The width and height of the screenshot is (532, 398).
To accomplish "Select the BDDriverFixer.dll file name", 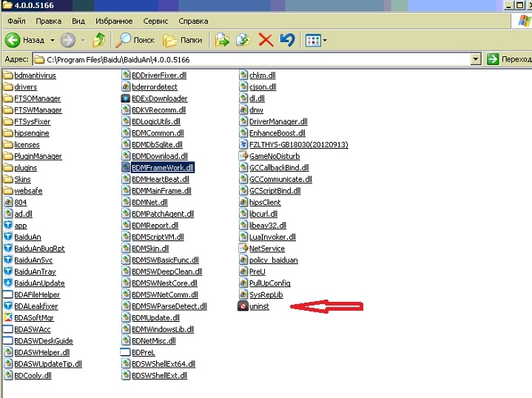I will pos(159,75).
